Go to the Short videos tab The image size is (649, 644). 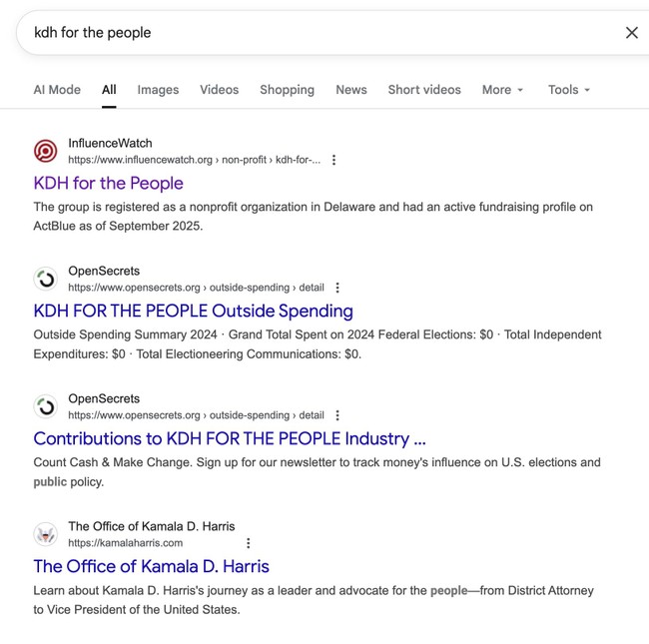[x=424, y=90]
